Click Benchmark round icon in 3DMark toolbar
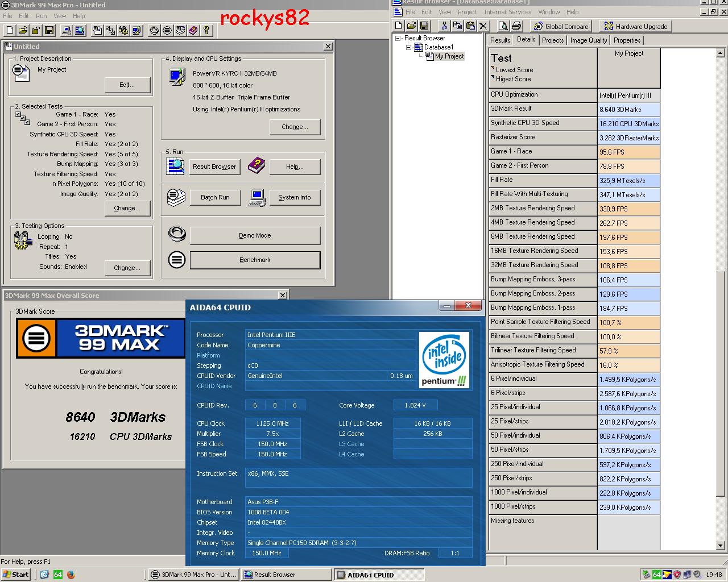728x582 pixels. 167,30
